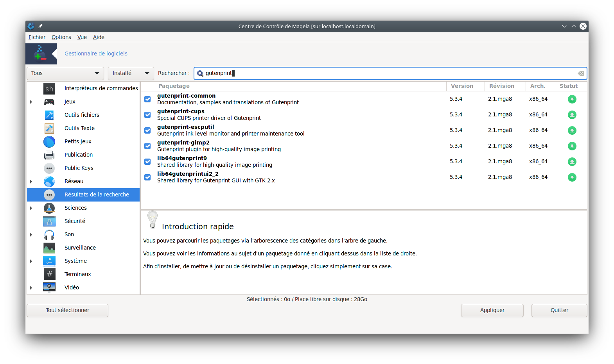Uncheck the gutenprint-escputil package checkbox

147,130
